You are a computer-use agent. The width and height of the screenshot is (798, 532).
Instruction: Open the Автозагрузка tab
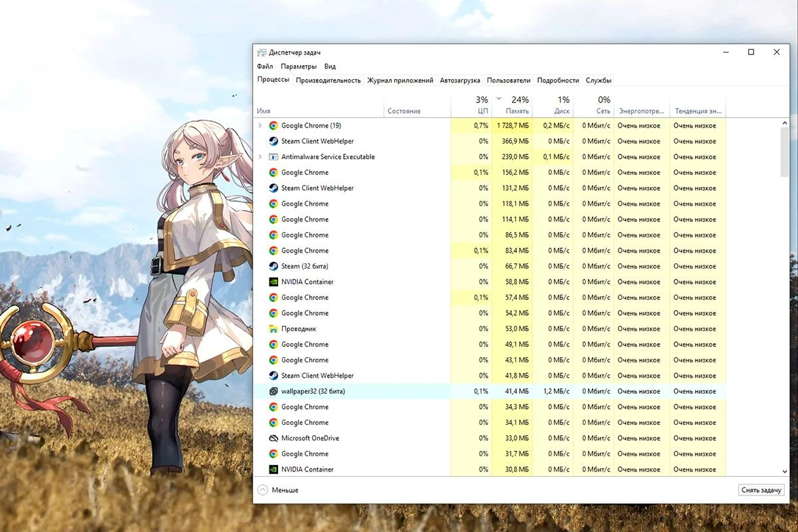[460, 80]
